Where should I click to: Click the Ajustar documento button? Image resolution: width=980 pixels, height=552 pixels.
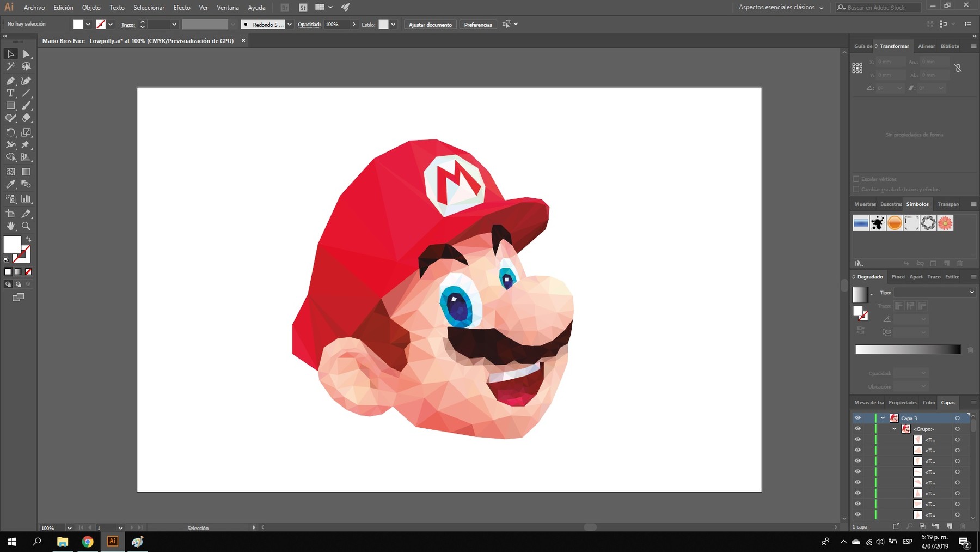coord(430,25)
